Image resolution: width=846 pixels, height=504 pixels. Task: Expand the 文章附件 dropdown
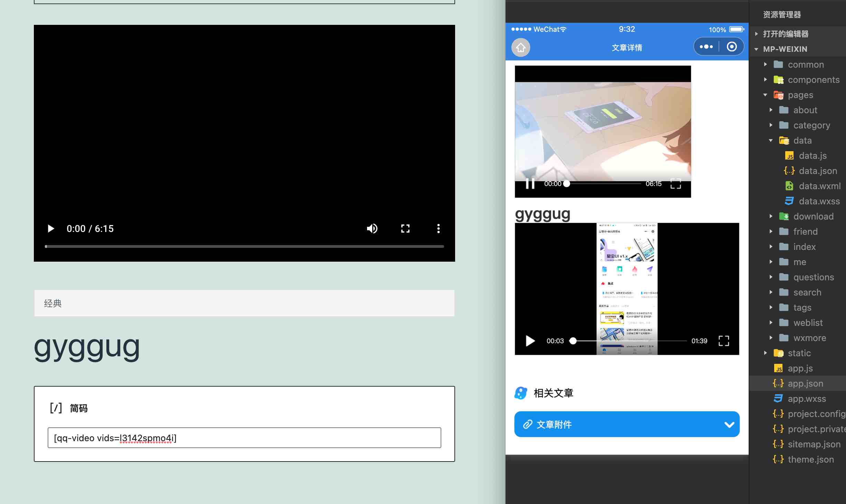pyautogui.click(x=729, y=424)
